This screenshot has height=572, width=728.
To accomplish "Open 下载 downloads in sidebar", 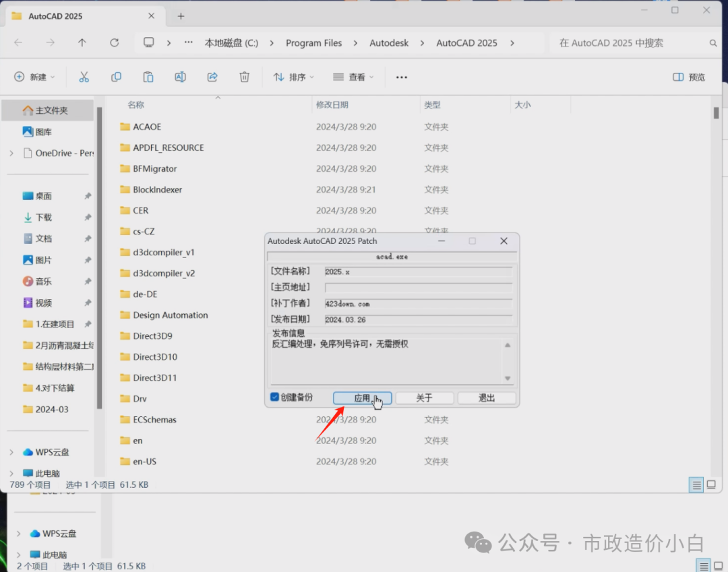I will coord(37,217).
